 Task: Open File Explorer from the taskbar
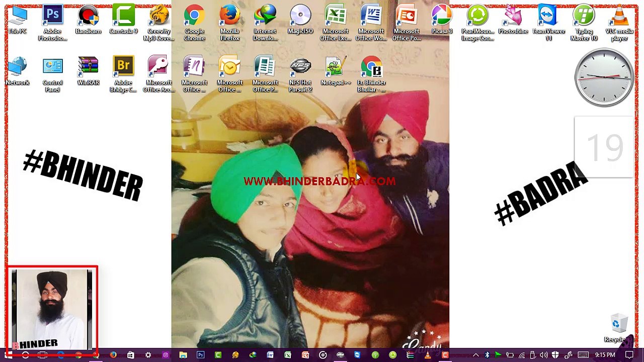tap(183, 355)
